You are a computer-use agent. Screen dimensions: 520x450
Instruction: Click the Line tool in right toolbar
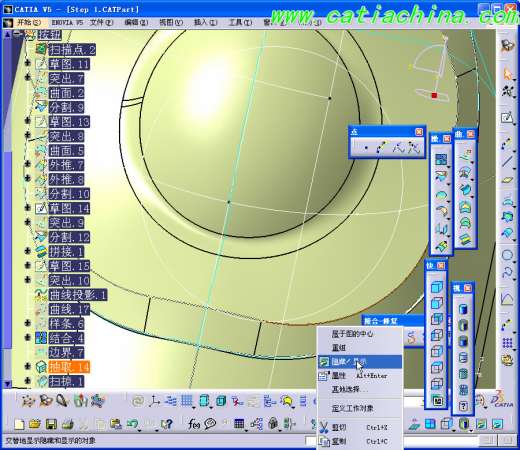pyautogui.click(x=507, y=162)
